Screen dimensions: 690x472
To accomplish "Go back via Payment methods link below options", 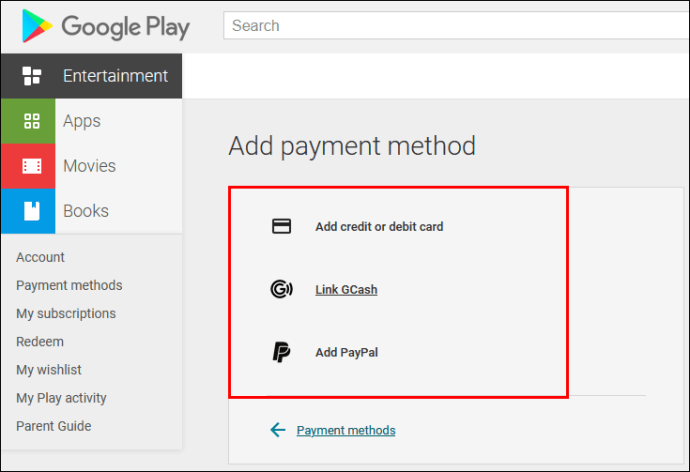I will click(346, 430).
